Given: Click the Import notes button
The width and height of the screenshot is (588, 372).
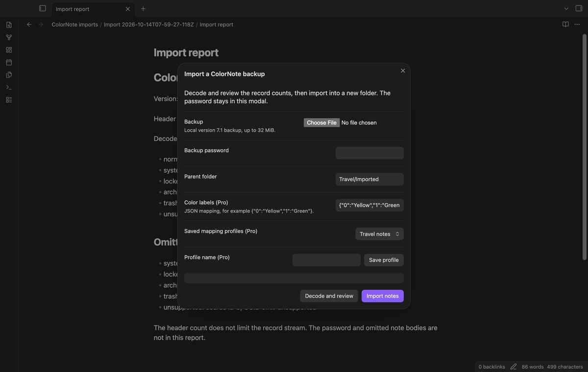Looking at the screenshot, I should (x=383, y=296).
